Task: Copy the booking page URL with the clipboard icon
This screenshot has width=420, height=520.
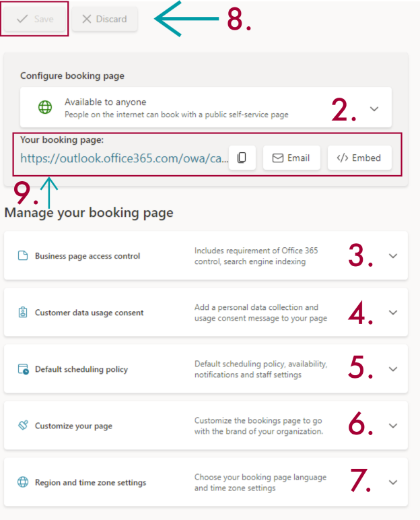Action: coord(242,158)
